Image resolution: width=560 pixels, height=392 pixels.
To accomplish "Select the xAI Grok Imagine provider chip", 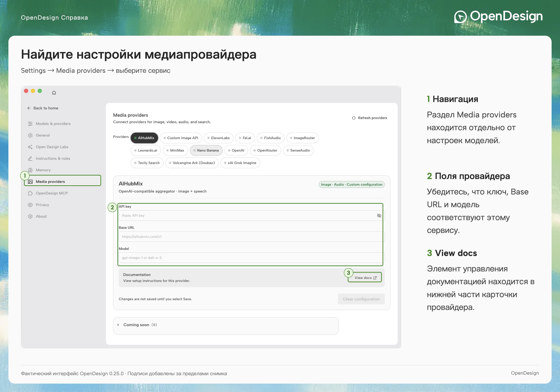I will click(x=240, y=163).
